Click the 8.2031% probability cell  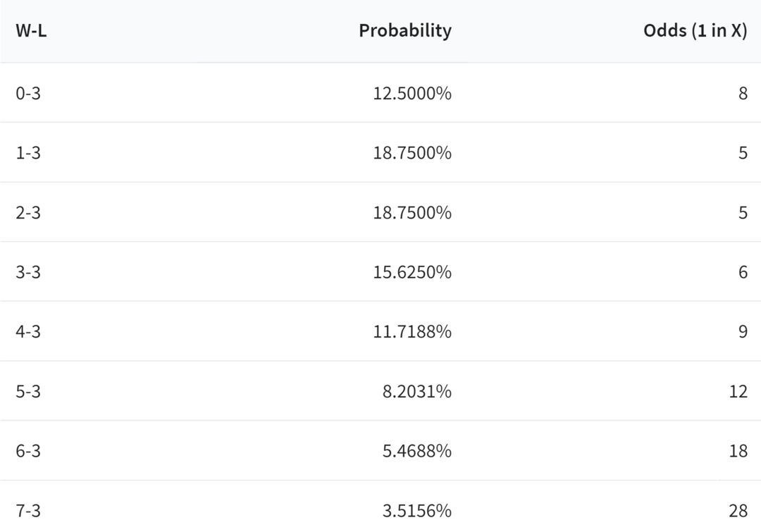[x=417, y=391]
